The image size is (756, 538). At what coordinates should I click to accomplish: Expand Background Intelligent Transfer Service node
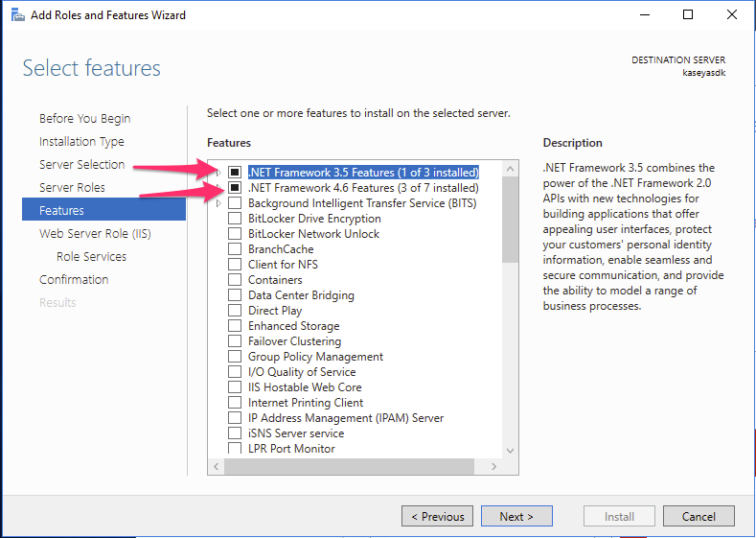(218, 203)
